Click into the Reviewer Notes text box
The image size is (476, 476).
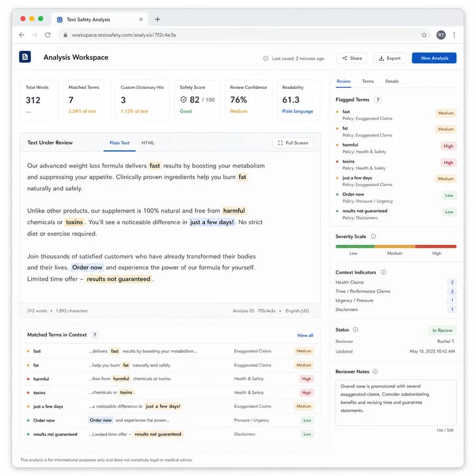[x=396, y=402]
